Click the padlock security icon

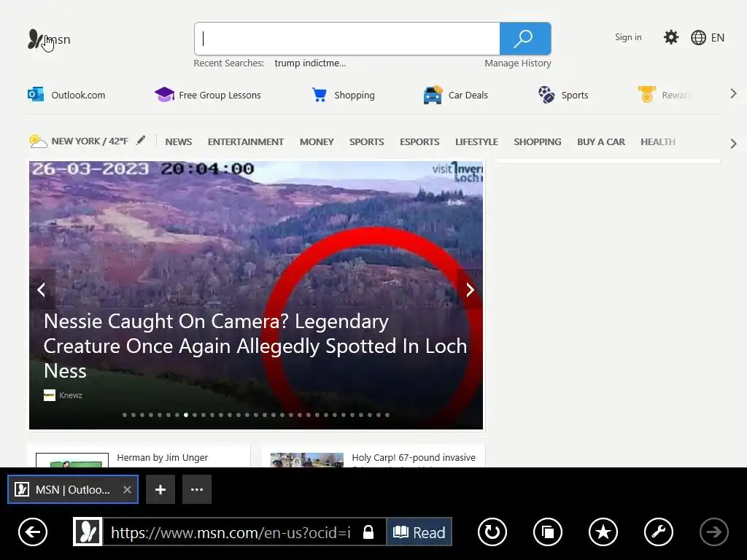pyautogui.click(x=368, y=532)
